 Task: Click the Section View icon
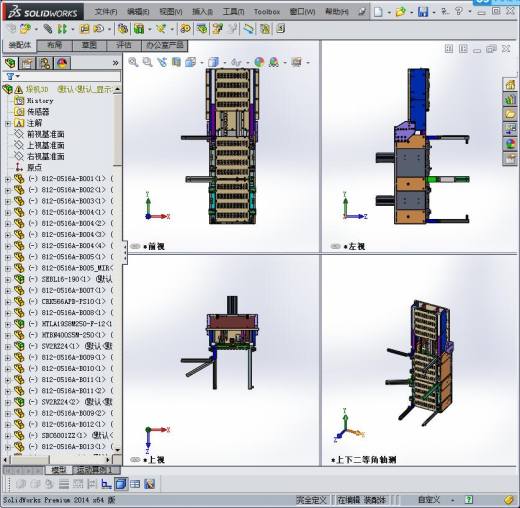point(176,62)
